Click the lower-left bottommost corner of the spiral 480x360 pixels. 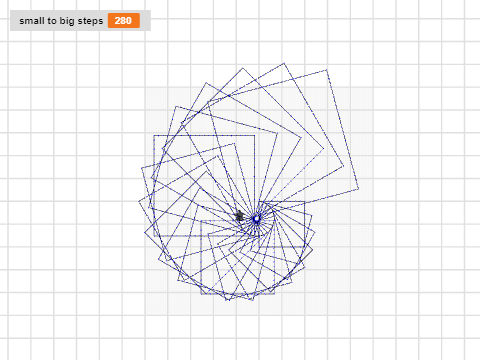point(228,300)
